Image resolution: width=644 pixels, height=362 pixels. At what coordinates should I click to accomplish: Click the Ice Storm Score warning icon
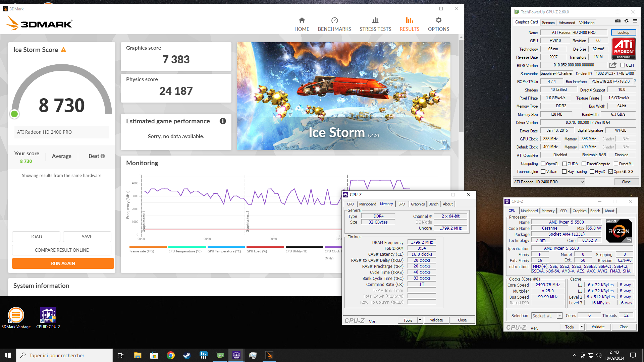click(63, 50)
